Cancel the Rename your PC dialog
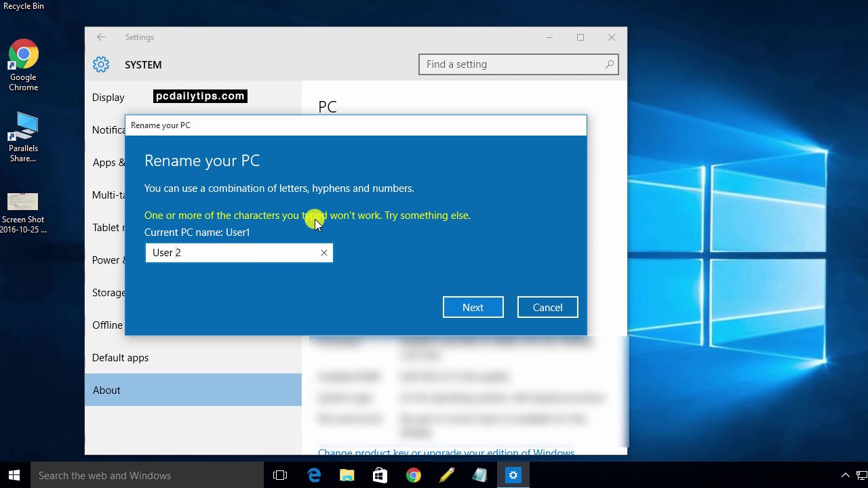 click(x=547, y=307)
